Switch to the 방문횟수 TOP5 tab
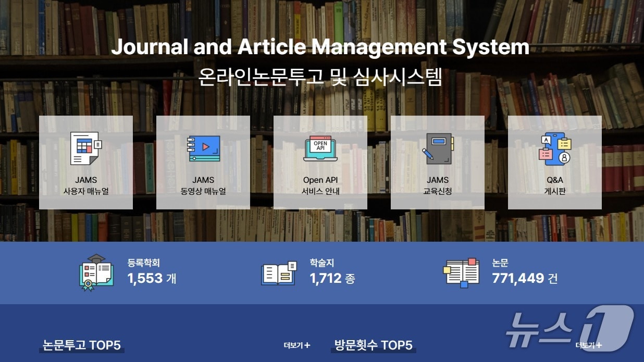 tap(374, 345)
